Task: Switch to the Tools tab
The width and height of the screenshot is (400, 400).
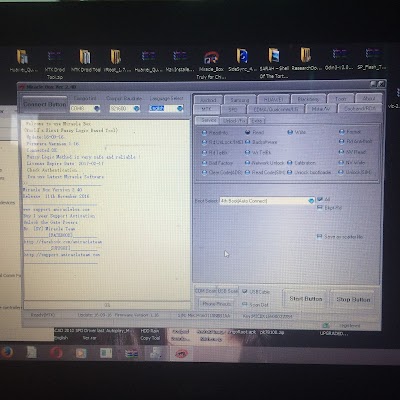Action: 340,99
